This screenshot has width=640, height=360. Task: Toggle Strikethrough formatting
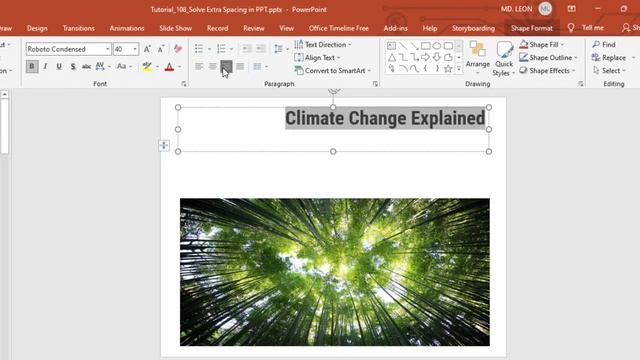point(86,66)
